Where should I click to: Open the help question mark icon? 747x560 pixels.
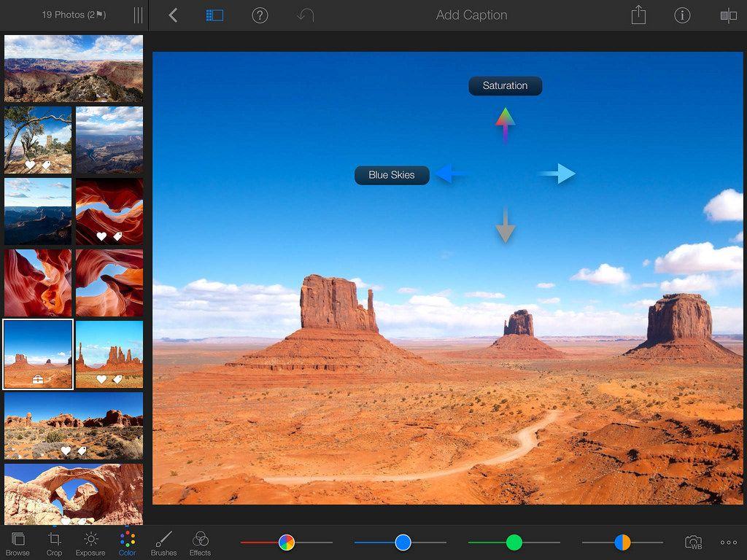260,15
